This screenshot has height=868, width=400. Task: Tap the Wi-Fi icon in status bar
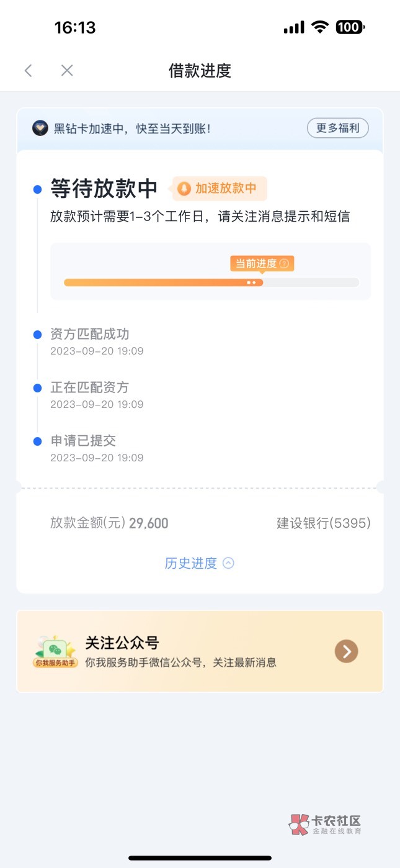pyautogui.click(x=320, y=27)
